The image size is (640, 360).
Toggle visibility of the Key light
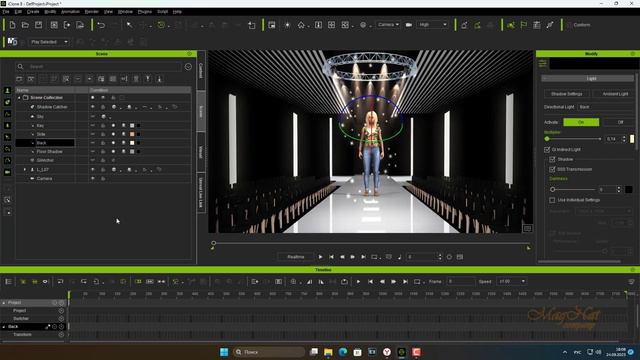click(93, 125)
